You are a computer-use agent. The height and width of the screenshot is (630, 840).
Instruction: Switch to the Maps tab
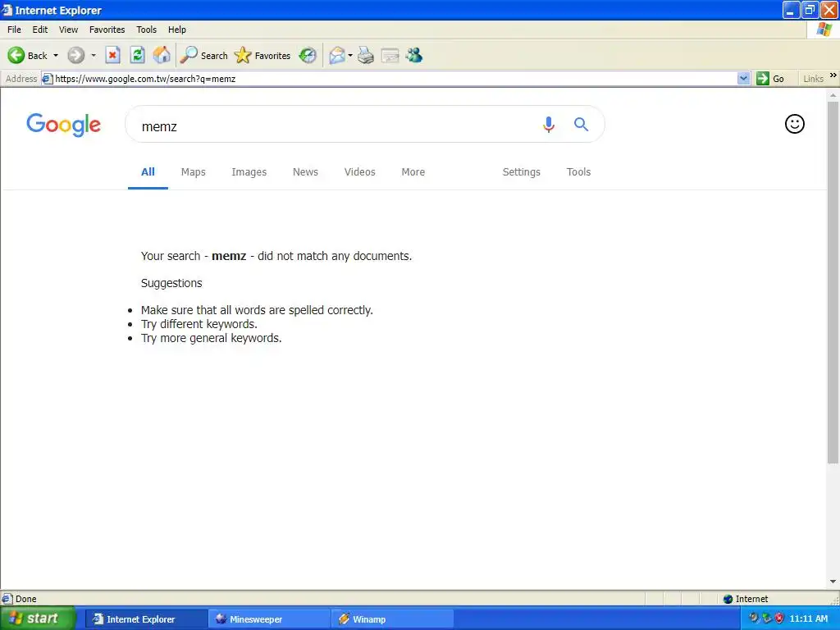click(x=194, y=172)
